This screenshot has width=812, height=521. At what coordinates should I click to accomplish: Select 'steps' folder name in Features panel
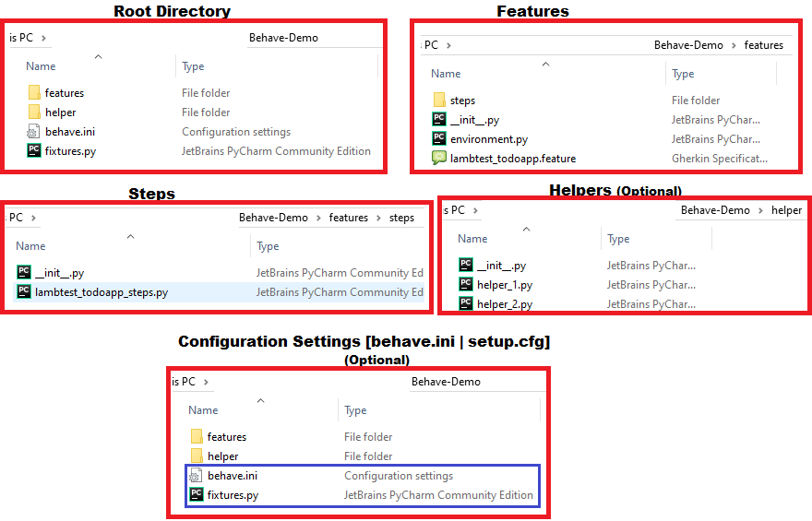click(x=462, y=101)
